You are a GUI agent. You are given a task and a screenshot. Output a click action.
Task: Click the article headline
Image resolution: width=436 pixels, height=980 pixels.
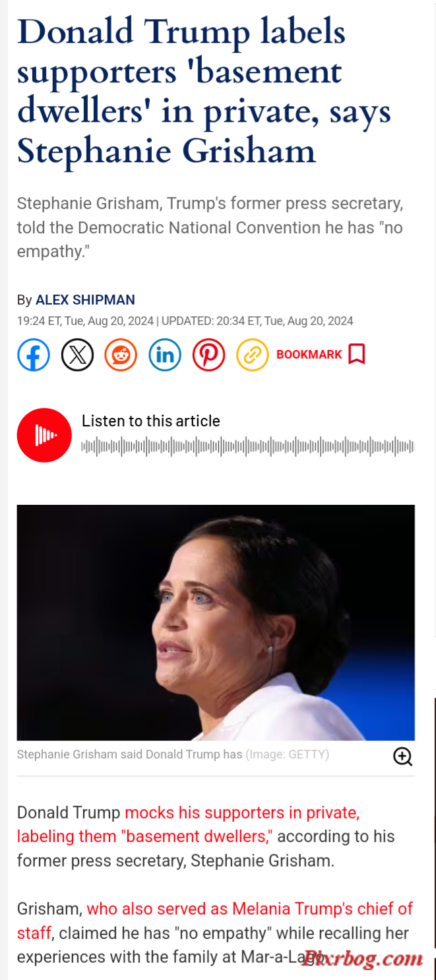204,92
